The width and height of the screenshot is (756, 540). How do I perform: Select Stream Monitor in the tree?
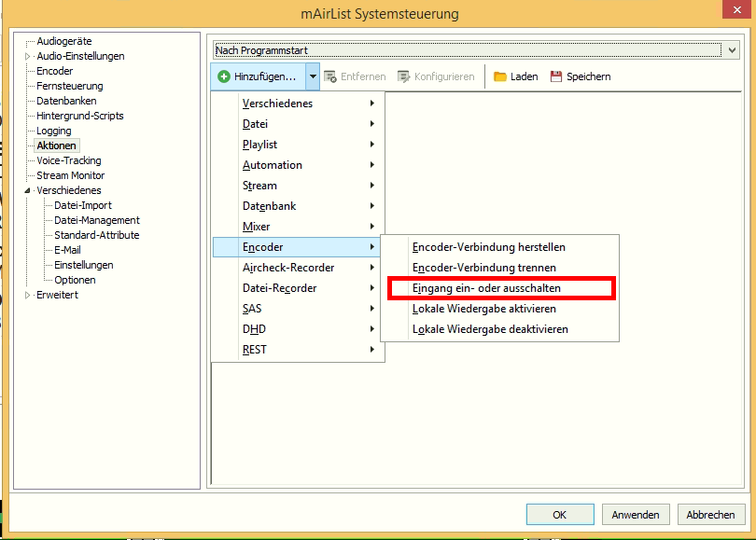70,176
